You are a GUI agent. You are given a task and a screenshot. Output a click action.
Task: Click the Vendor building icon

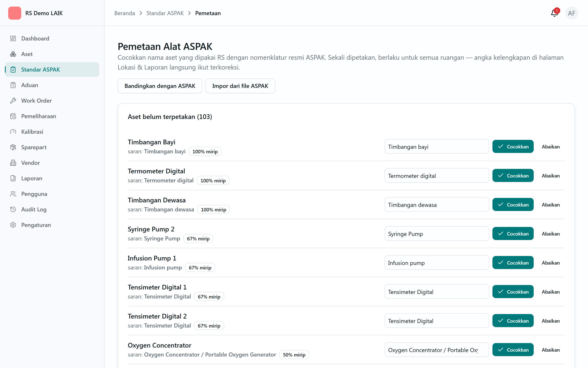tap(13, 163)
